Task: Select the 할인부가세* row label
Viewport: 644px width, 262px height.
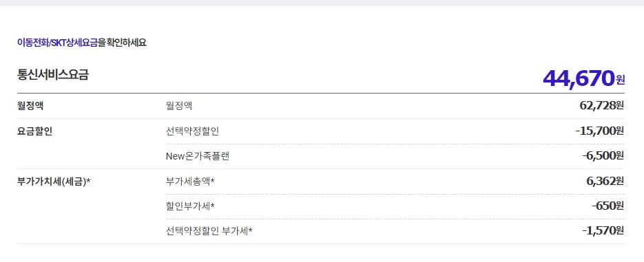Action: [190, 206]
